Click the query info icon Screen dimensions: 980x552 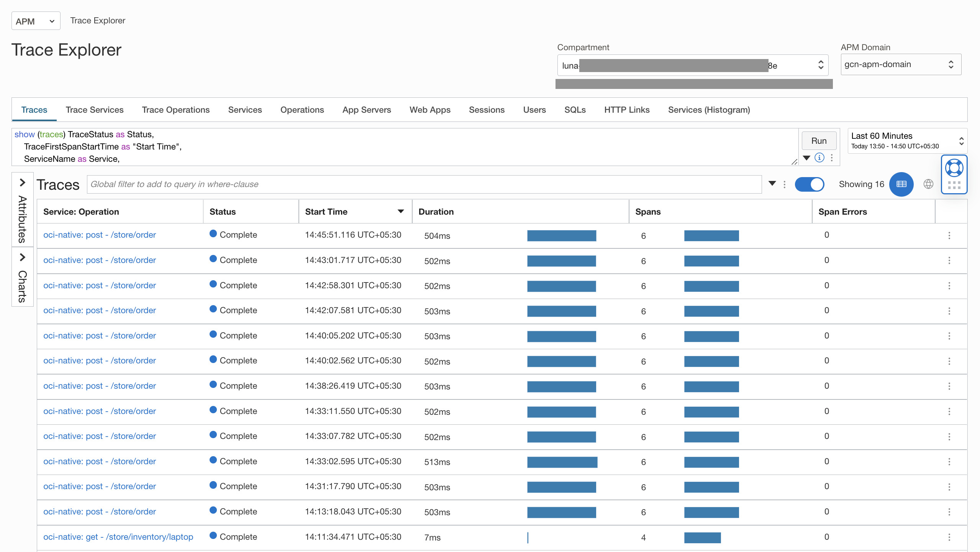tap(819, 158)
